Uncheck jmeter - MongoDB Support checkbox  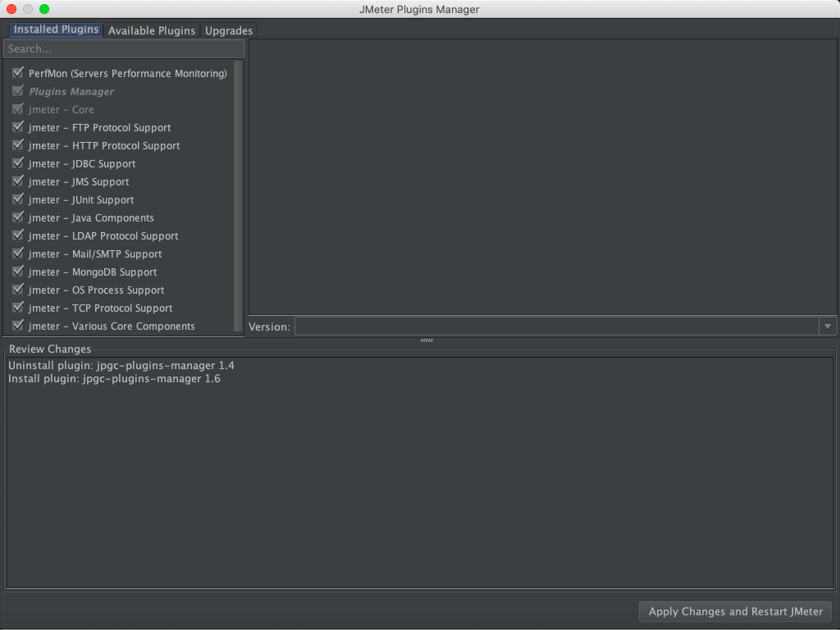click(x=18, y=271)
